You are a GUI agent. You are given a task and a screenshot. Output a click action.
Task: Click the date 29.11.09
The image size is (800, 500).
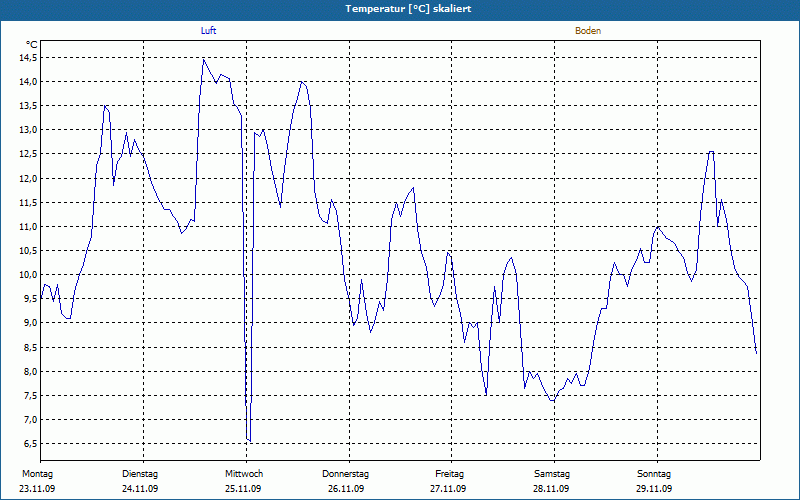coord(654,489)
